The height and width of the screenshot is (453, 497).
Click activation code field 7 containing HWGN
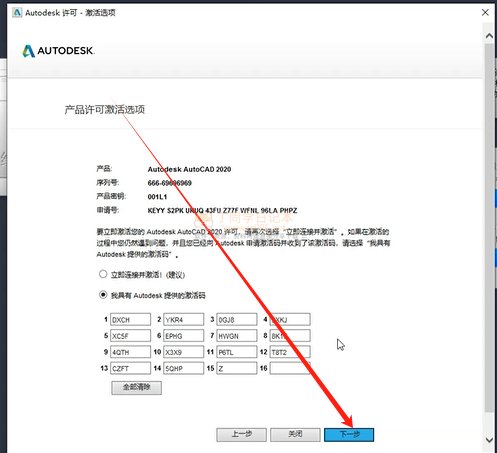237,336
